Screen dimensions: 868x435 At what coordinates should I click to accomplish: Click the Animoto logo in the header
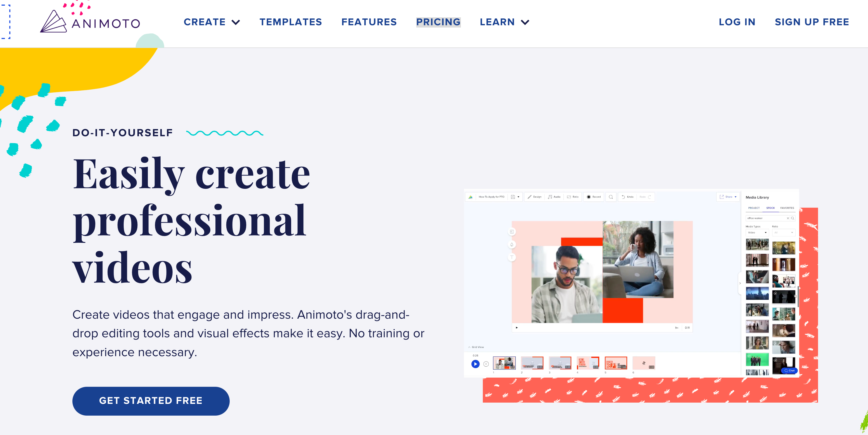90,21
